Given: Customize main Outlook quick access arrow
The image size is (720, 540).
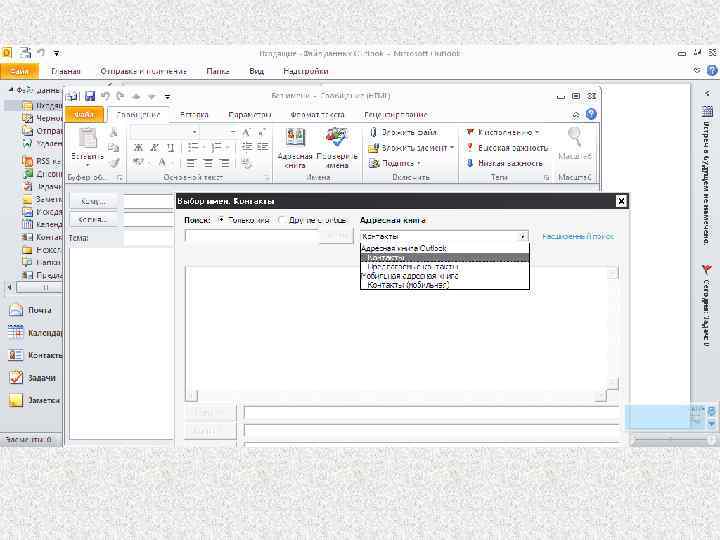Looking at the screenshot, I should 56,53.
